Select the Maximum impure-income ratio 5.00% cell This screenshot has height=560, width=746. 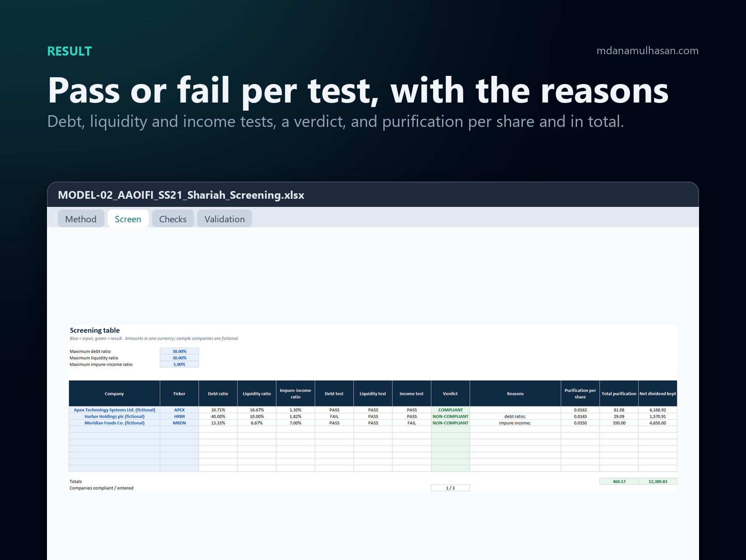pos(179,364)
